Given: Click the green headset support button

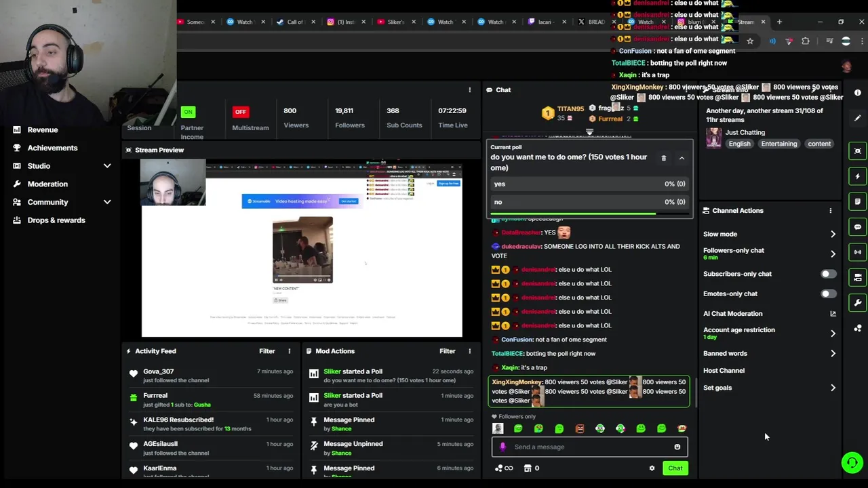Looking at the screenshot, I should pyautogui.click(x=851, y=462).
